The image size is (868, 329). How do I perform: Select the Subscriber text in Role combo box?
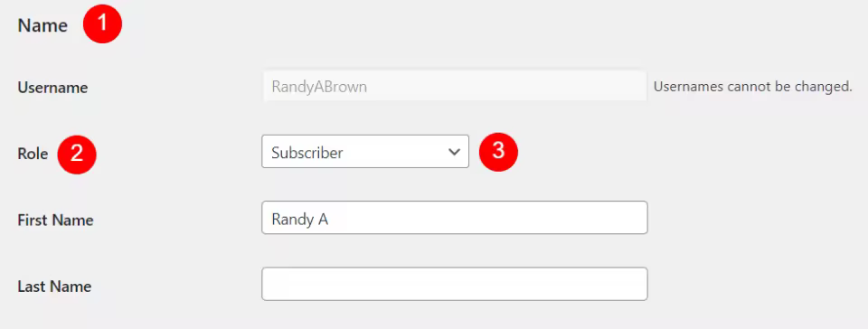coord(307,153)
